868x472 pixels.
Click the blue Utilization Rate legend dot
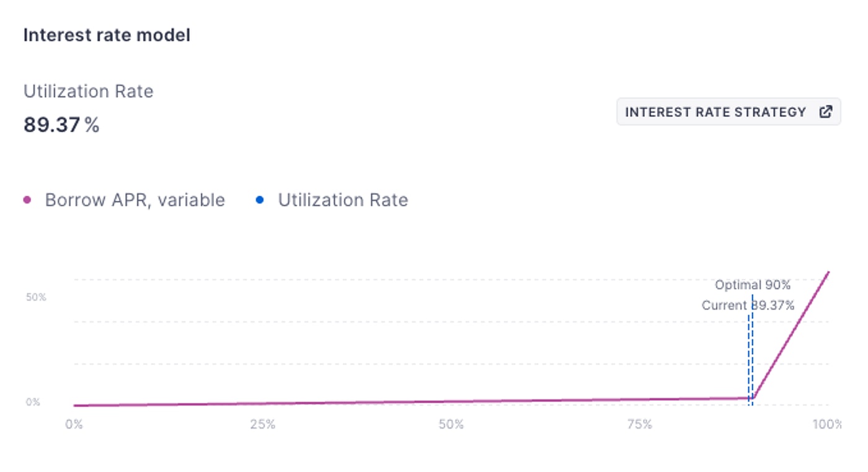(260, 200)
